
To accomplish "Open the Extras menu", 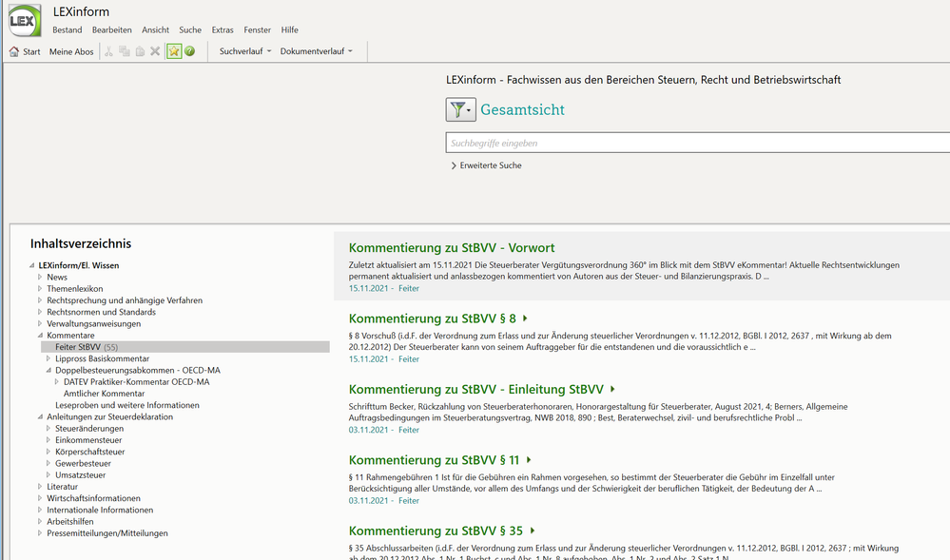I will 223,29.
